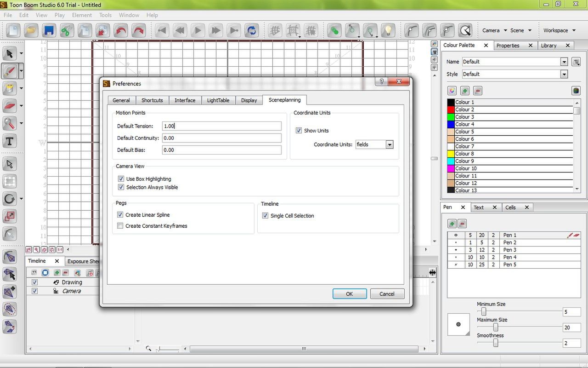Click the red Undo arrow icon

coord(121,31)
